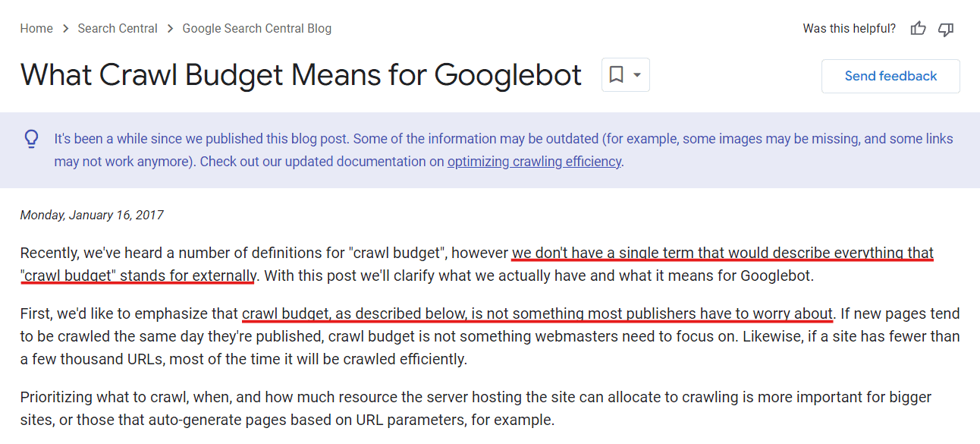Image resolution: width=980 pixels, height=444 pixels.
Task: Toggle saving this article via the bookmark control
Action: [x=616, y=74]
